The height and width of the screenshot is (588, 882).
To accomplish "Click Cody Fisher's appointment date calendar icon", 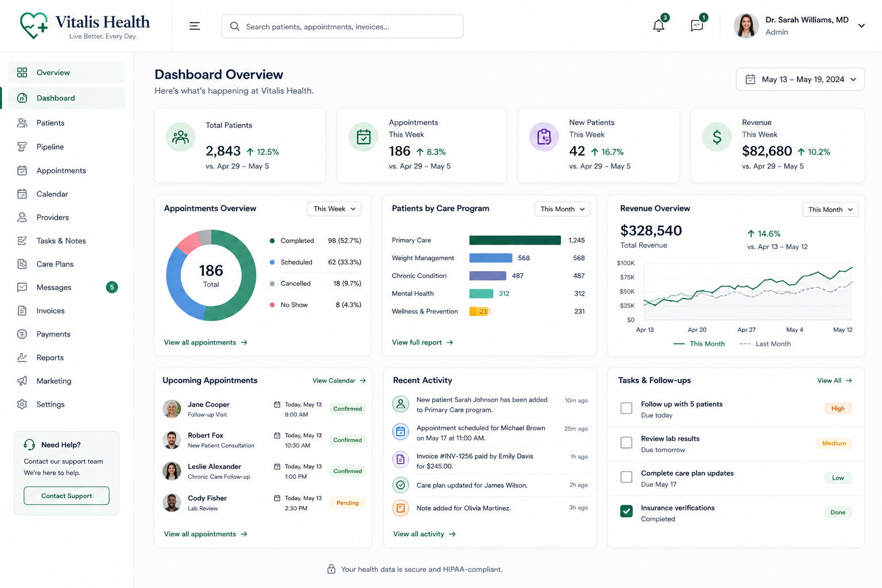I will 277,498.
